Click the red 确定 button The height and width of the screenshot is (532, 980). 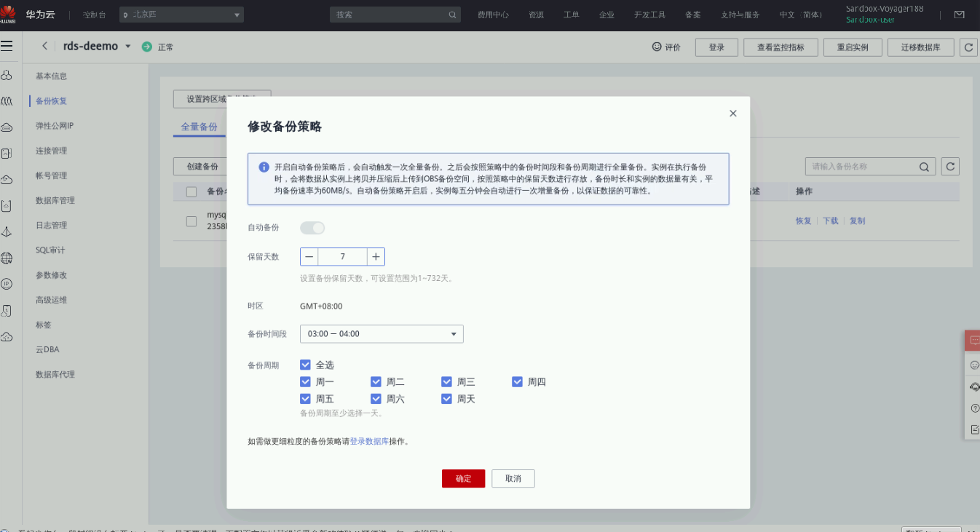(463, 478)
